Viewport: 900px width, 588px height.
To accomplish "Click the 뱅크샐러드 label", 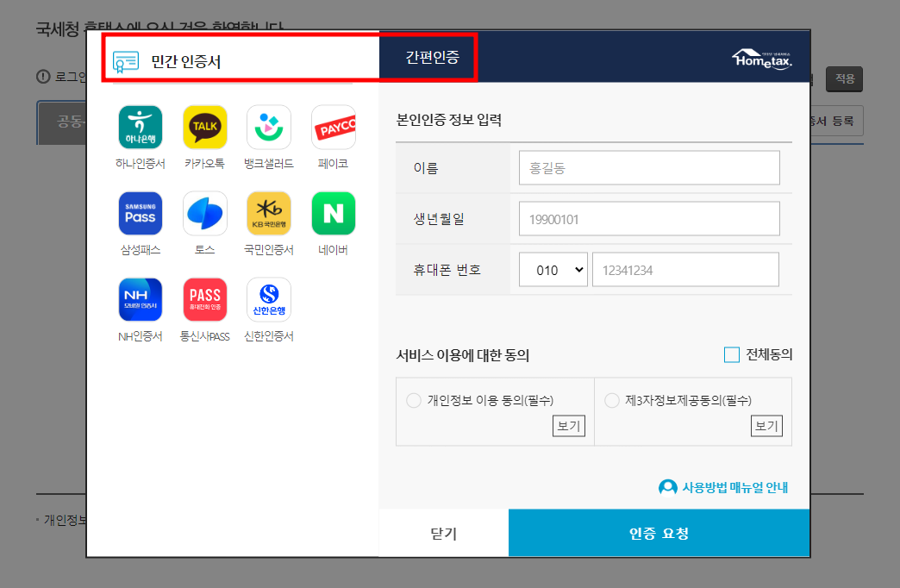I will [x=269, y=164].
